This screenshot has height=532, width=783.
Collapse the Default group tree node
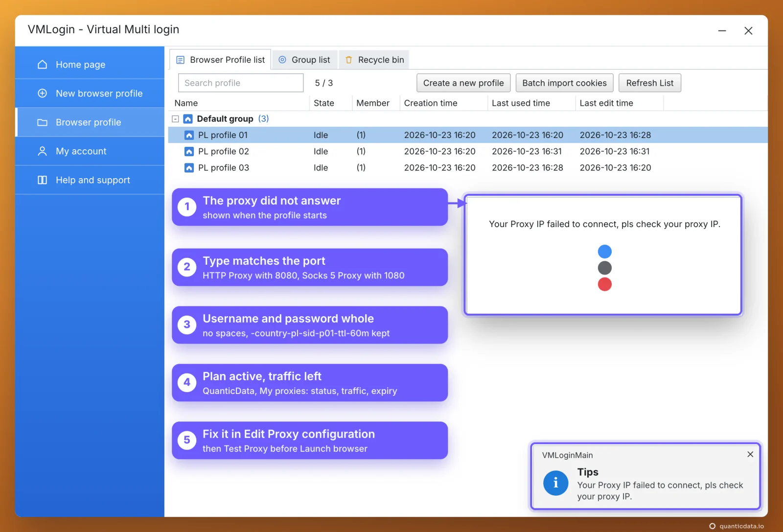click(x=175, y=119)
